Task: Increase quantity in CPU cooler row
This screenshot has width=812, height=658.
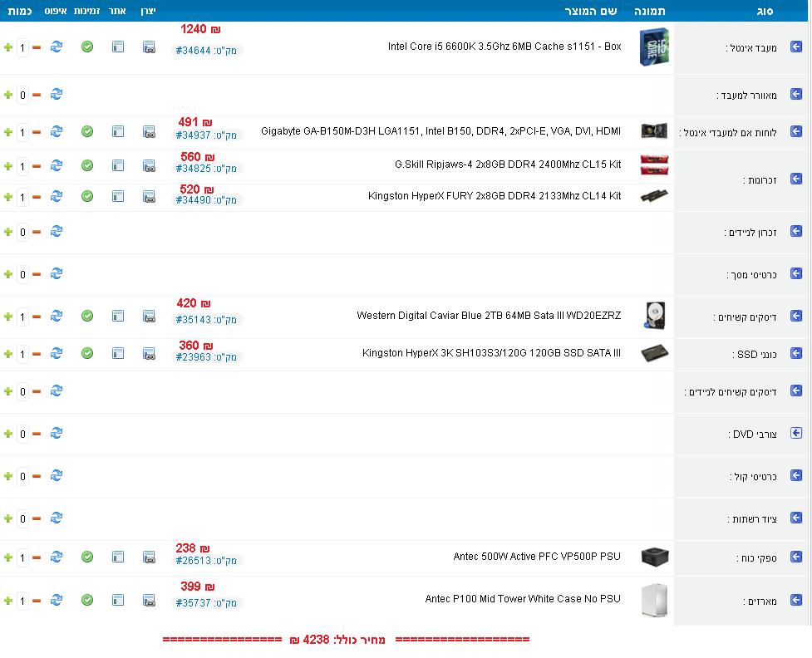Action: coord(7,95)
